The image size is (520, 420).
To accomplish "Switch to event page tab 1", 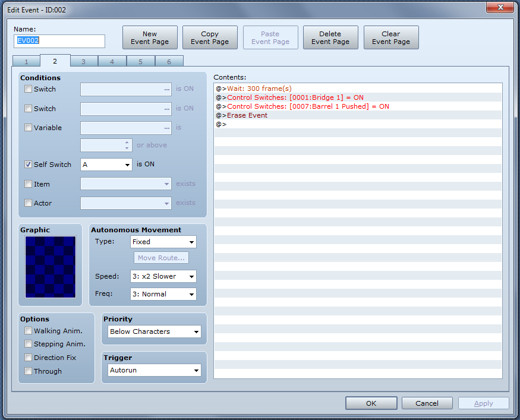I will (x=26, y=62).
